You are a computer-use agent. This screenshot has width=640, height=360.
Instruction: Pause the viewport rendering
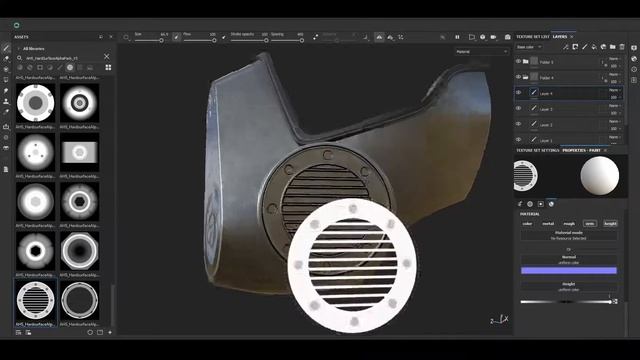457,37
